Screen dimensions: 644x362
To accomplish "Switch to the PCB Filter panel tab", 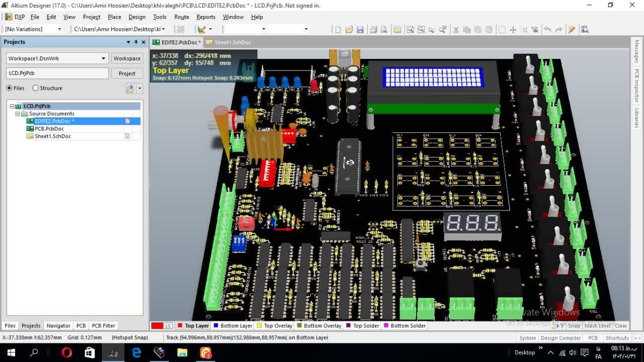I will [104, 326].
